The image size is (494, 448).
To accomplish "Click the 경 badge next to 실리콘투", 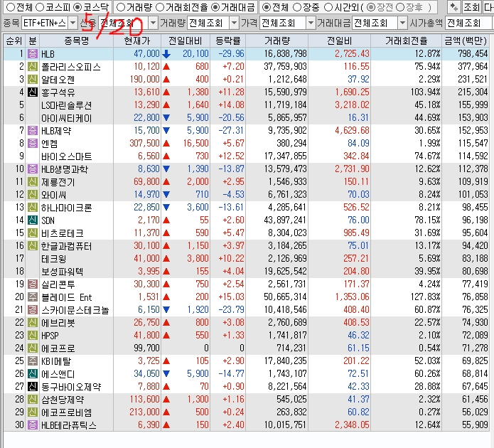I will (33, 284).
